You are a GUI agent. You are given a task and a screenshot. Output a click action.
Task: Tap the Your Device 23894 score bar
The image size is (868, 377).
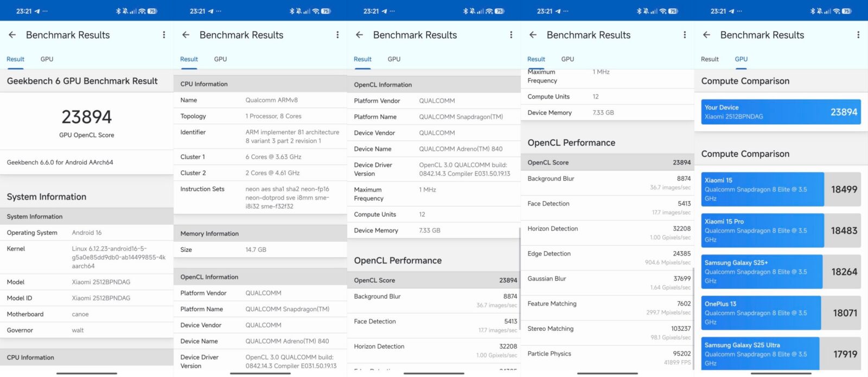pos(781,112)
